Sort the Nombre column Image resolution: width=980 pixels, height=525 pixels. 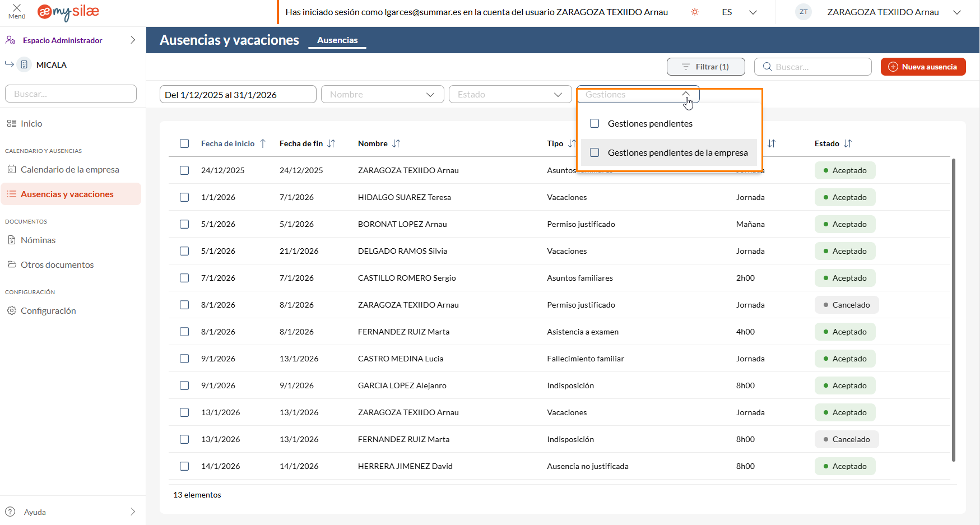(396, 143)
